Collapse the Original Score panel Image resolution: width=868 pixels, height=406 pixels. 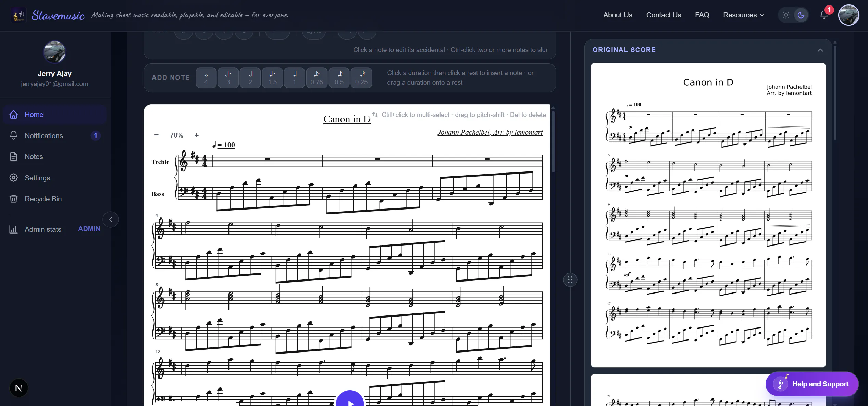[x=820, y=50]
